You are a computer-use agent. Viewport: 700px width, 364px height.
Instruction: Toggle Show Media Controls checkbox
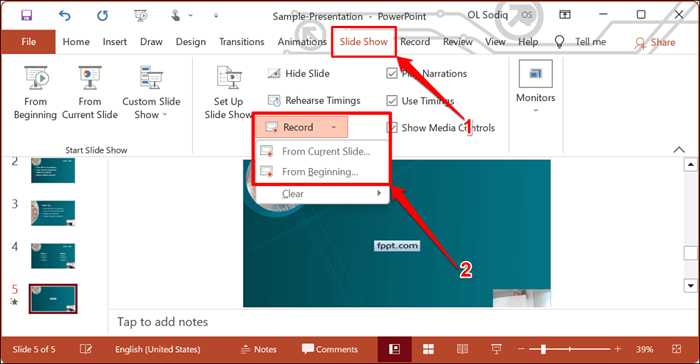[392, 128]
